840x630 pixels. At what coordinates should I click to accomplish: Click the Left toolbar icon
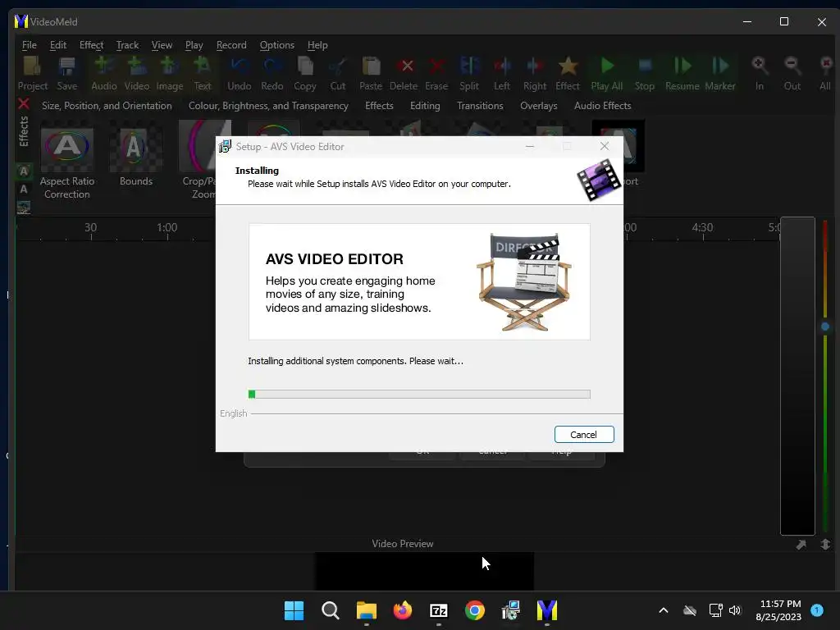click(502, 74)
